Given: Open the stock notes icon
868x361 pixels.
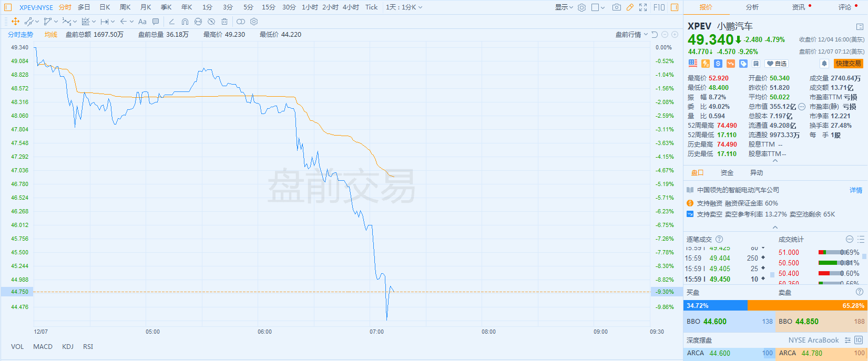Looking at the screenshot, I should click(756, 64).
